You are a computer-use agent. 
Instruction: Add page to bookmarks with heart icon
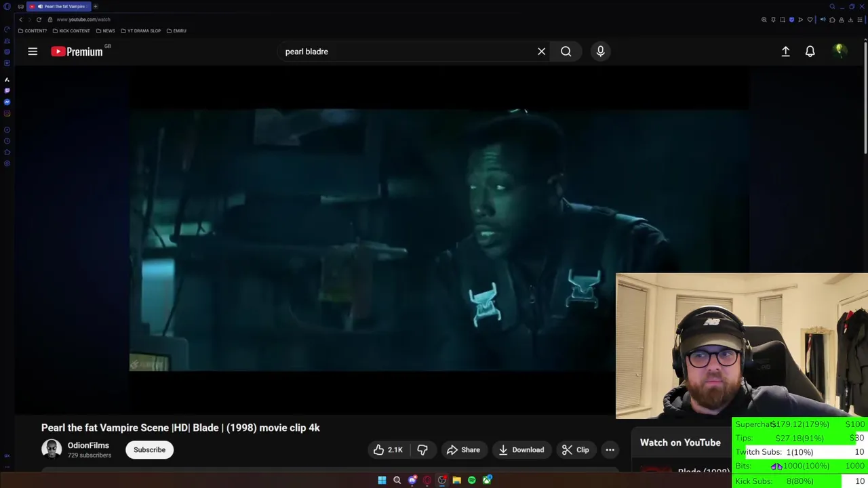(x=810, y=20)
